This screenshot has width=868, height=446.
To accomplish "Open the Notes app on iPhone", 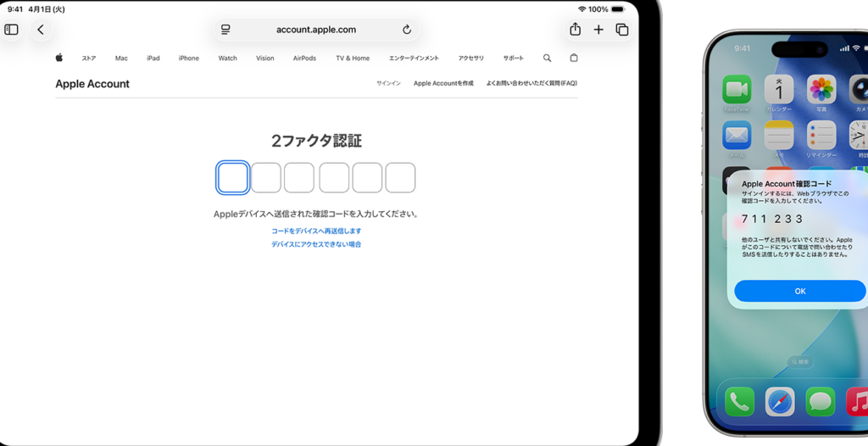I will click(779, 135).
